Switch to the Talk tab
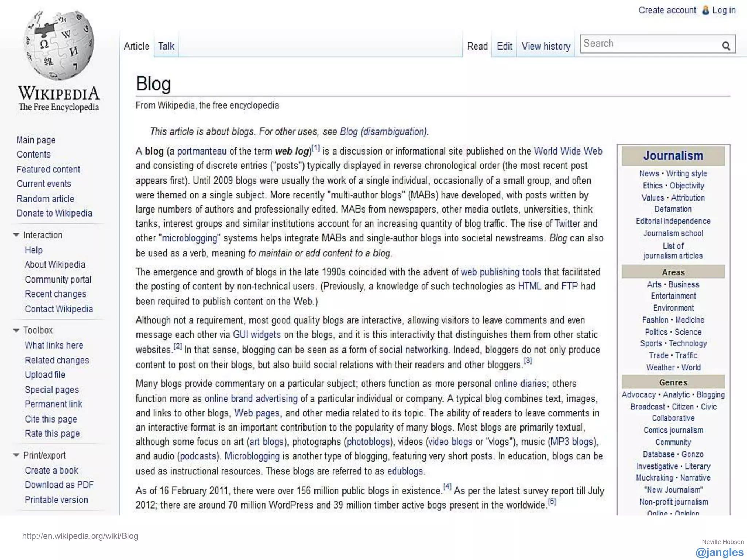Viewport: 747px width, 560px height. click(166, 46)
